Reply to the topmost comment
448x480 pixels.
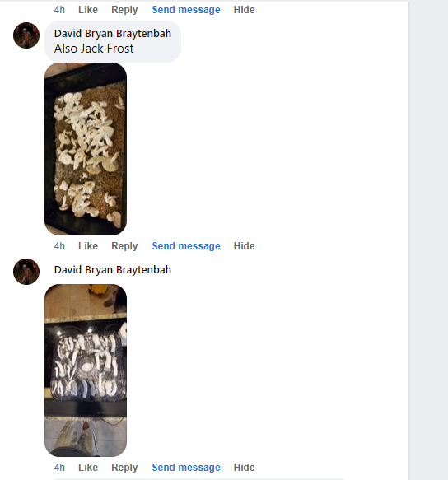[124, 10]
